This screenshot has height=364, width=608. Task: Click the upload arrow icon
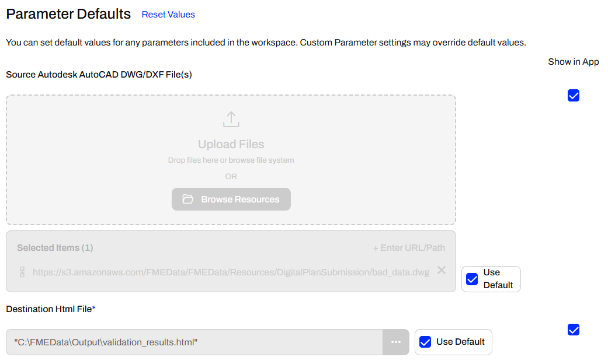(x=231, y=120)
